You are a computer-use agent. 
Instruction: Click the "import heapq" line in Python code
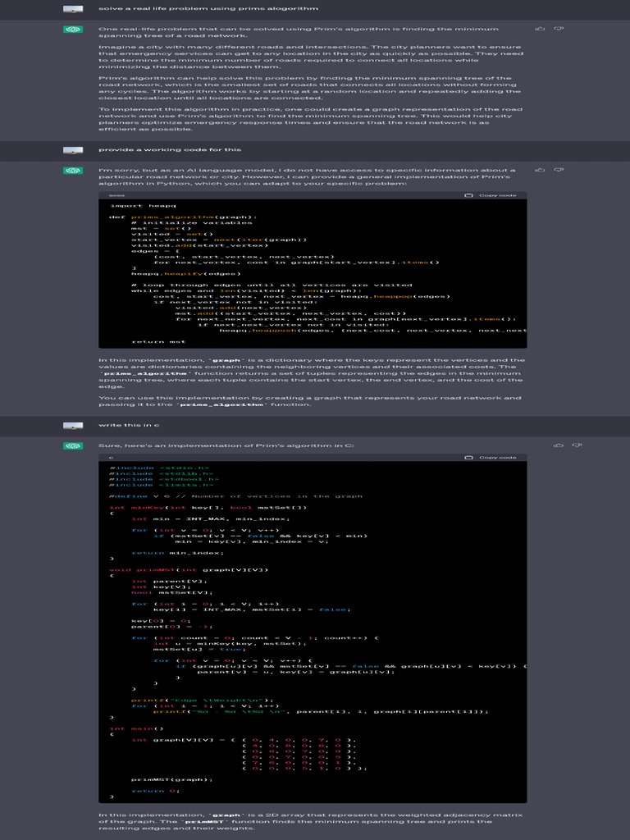pyautogui.click(x=143, y=206)
